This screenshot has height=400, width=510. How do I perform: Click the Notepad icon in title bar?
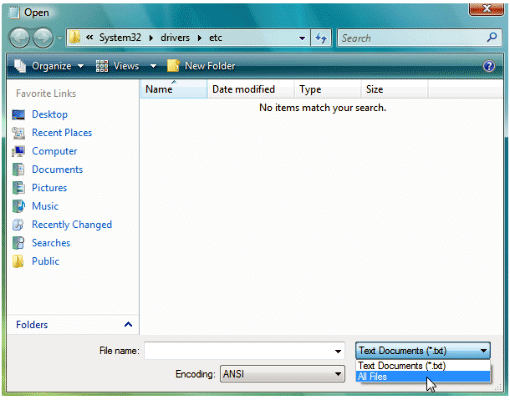(14, 12)
